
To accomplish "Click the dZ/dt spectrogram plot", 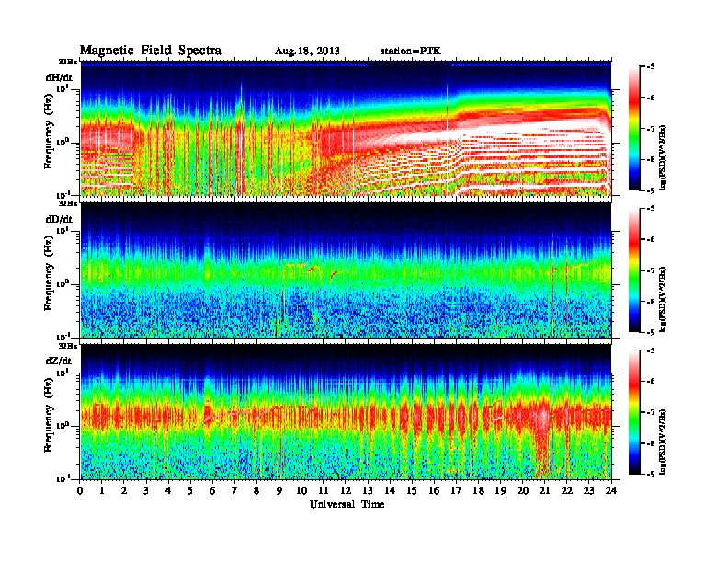I will (x=346, y=412).
